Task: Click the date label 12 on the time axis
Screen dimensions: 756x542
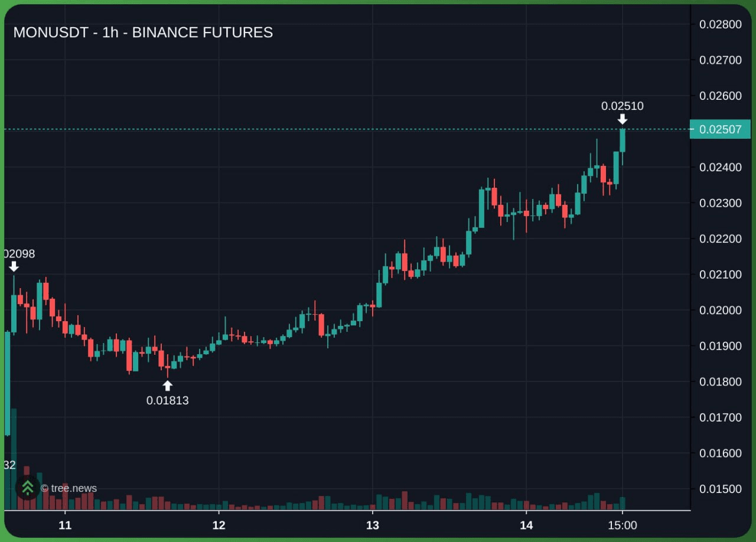Action: click(219, 525)
